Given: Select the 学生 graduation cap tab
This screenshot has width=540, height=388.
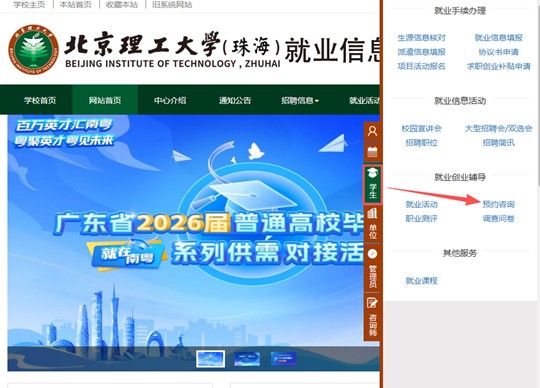Looking at the screenshot, I should [372, 184].
